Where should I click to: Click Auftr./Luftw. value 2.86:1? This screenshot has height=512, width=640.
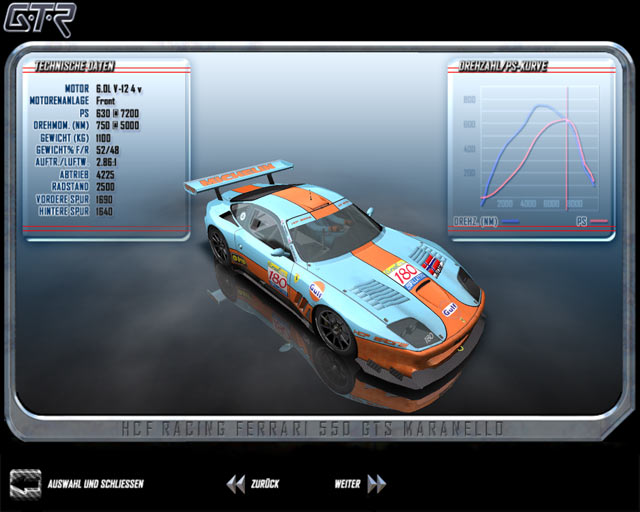pyautogui.click(x=107, y=162)
